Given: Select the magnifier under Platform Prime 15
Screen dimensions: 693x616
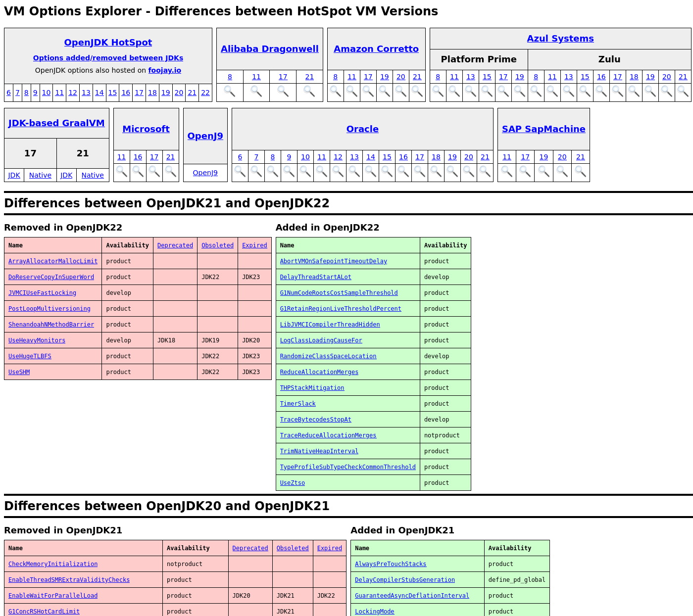Looking at the screenshot, I should (487, 92).
